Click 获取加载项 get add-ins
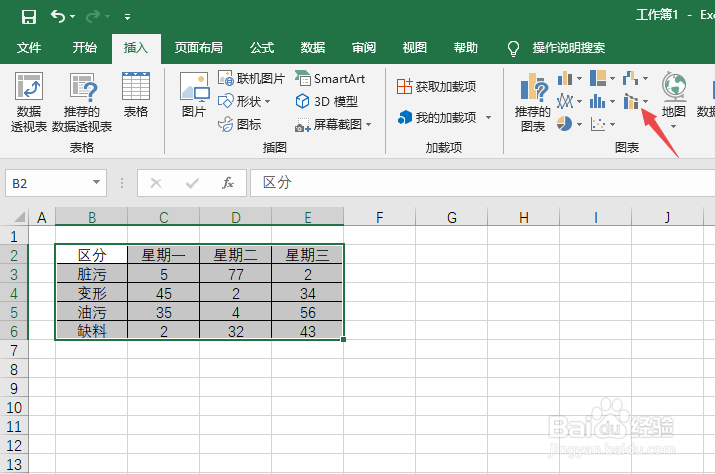 [436, 86]
